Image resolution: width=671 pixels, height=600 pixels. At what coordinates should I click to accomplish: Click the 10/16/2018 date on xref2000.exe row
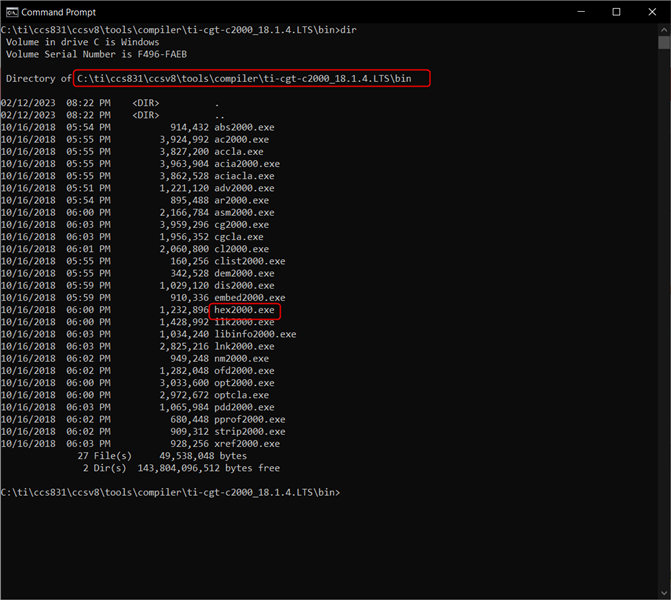(x=28, y=444)
